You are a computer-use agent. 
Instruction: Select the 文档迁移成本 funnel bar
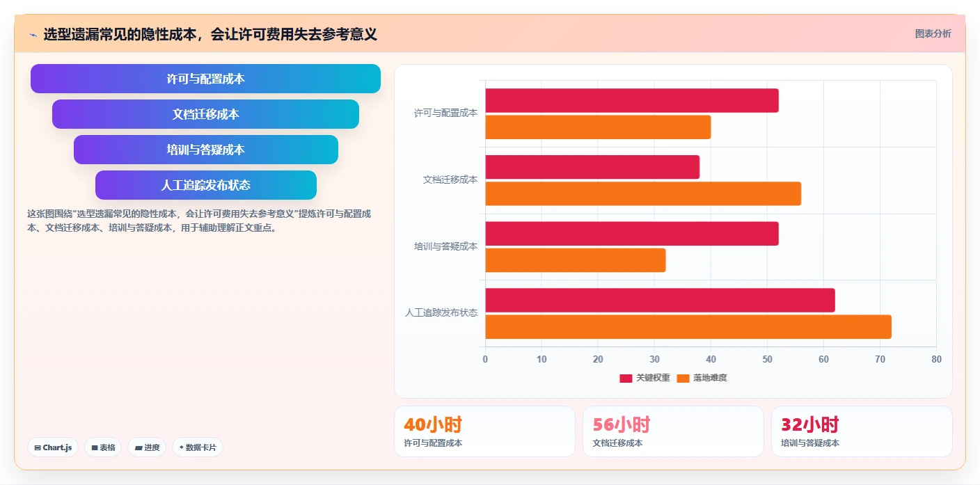(205, 114)
